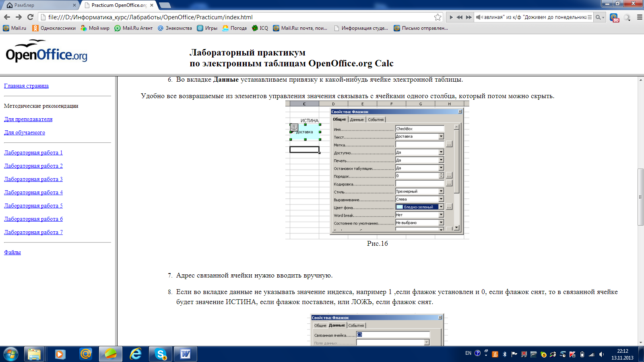The height and width of the screenshot is (362, 644).
Task: Open the Информация студе... bookmark
Action: tap(361, 28)
